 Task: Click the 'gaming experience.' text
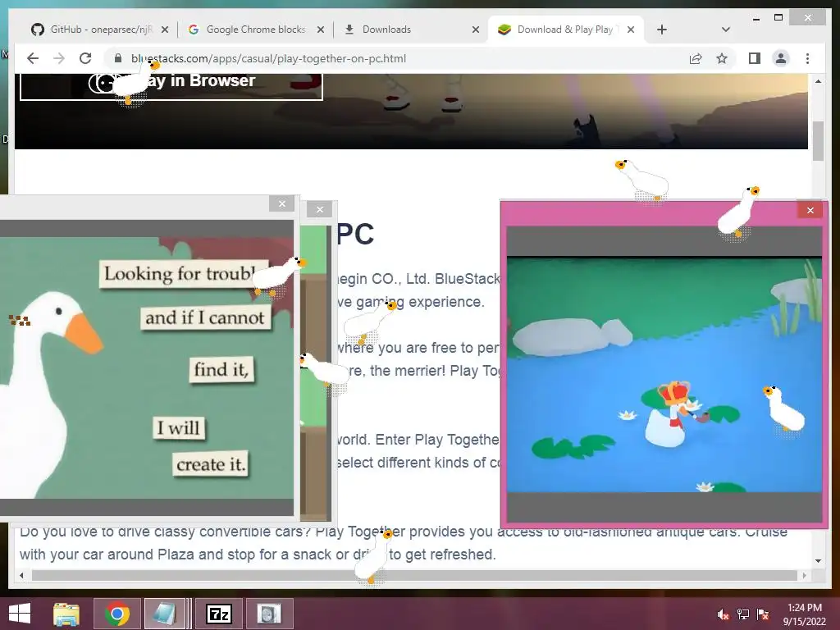point(420,302)
